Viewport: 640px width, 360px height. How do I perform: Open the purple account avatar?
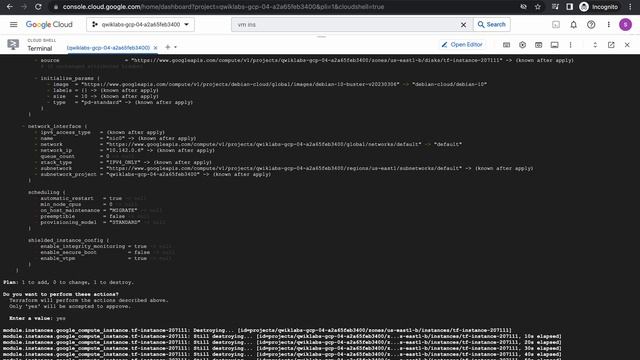click(x=625, y=24)
